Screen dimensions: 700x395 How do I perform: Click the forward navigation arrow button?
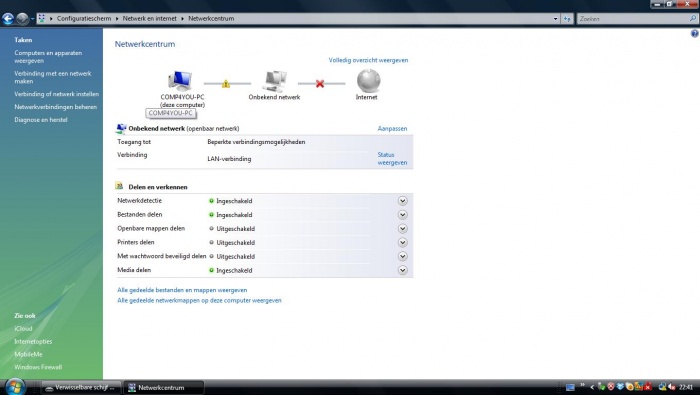point(22,19)
